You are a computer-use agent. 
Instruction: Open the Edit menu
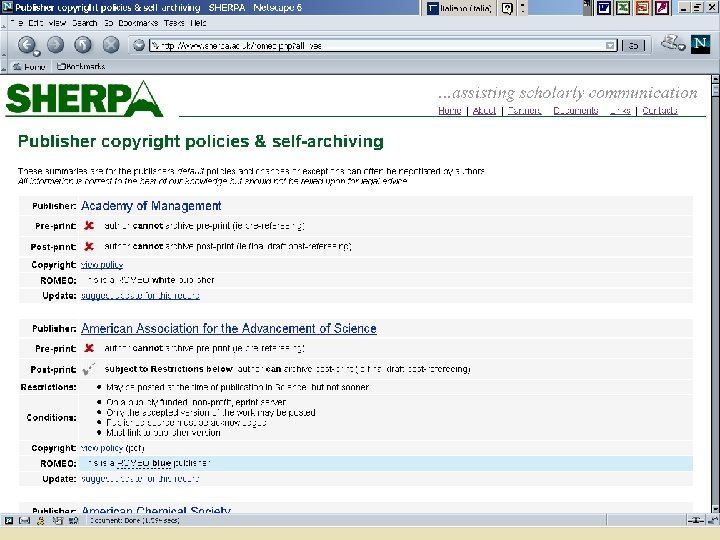(x=35, y=22)
